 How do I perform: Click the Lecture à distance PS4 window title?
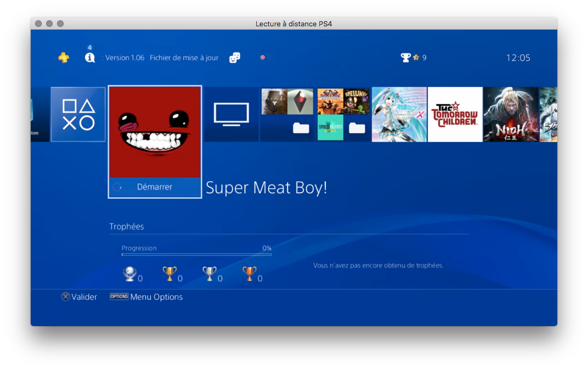293,24
